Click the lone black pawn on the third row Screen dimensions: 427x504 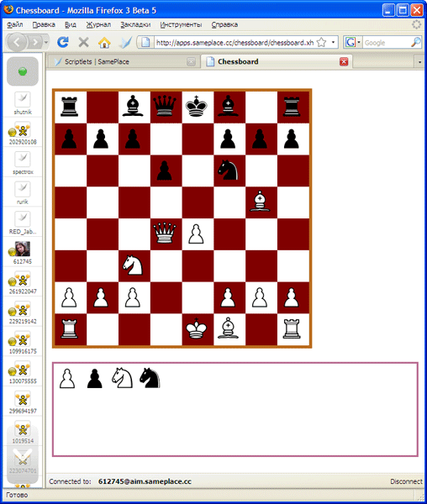tap(164, 171)
